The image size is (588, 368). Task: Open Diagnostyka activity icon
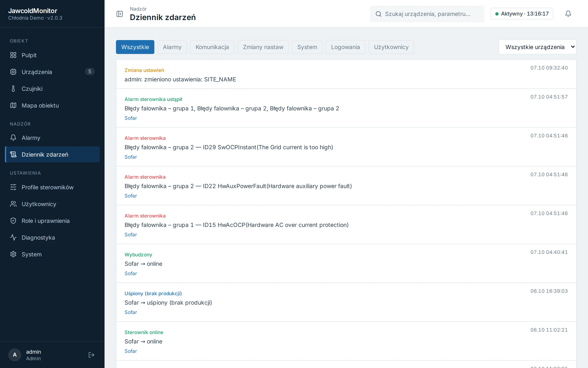tap(13, 237)
